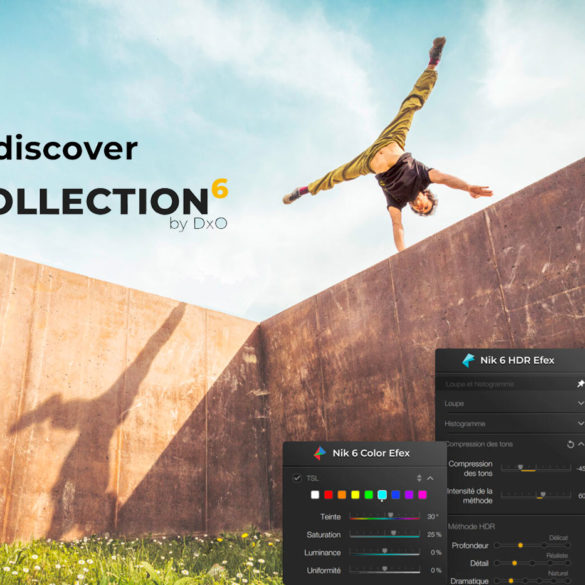Collapse the TSL panel chevron
The image size is (585, 585).
(430, 478)
